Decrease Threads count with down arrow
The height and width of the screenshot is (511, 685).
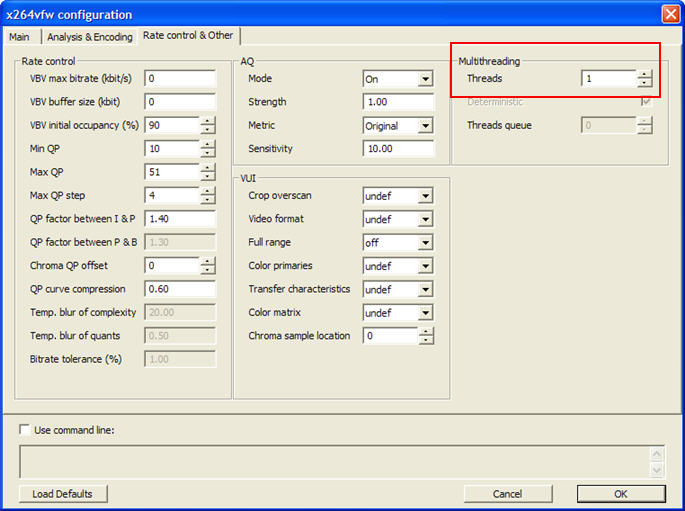point(644,83)
